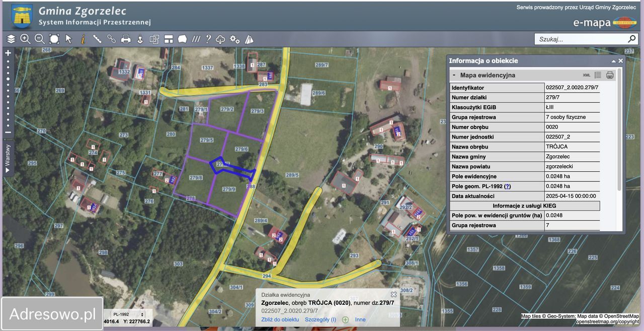
Task: Open the e-mapa Geo-System logo
Action: tap(605, 23)
